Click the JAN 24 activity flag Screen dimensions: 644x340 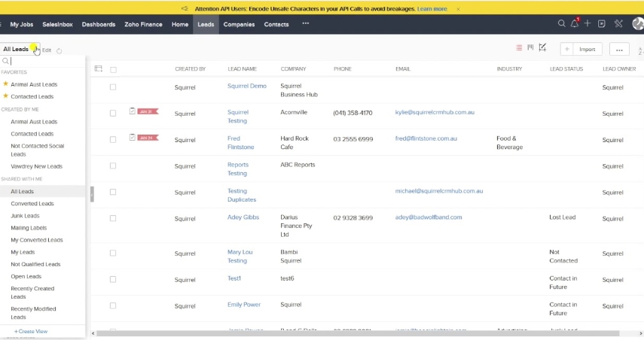(x=148, y=138)
